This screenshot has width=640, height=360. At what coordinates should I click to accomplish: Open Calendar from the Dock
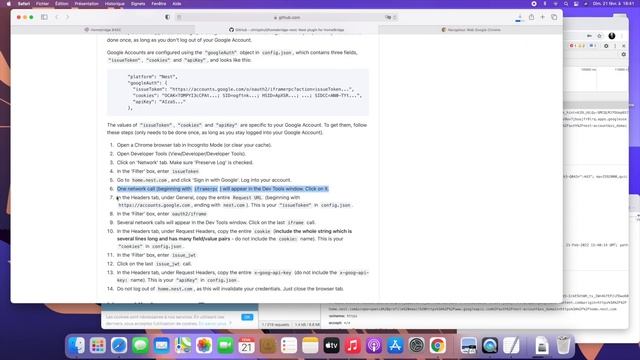[x=247, y=346]
